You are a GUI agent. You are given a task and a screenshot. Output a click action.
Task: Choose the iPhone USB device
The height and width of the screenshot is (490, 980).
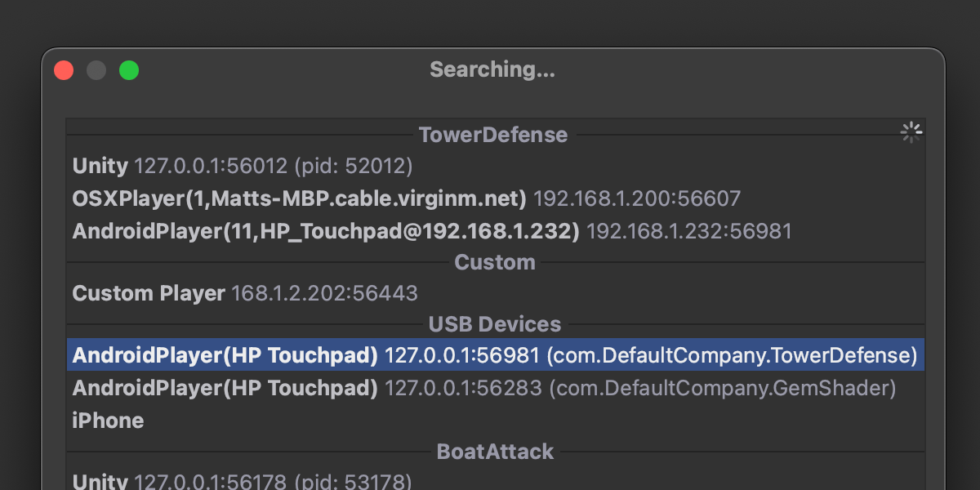[108, 421]
